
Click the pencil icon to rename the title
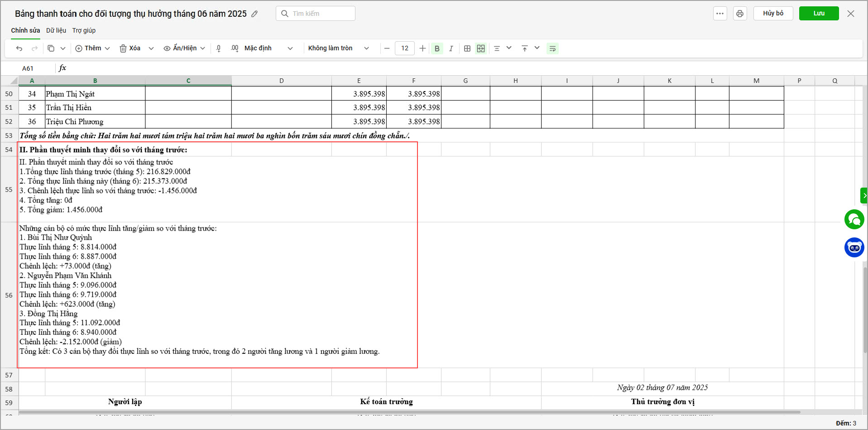pyautogui.click(x=255, y=14)
